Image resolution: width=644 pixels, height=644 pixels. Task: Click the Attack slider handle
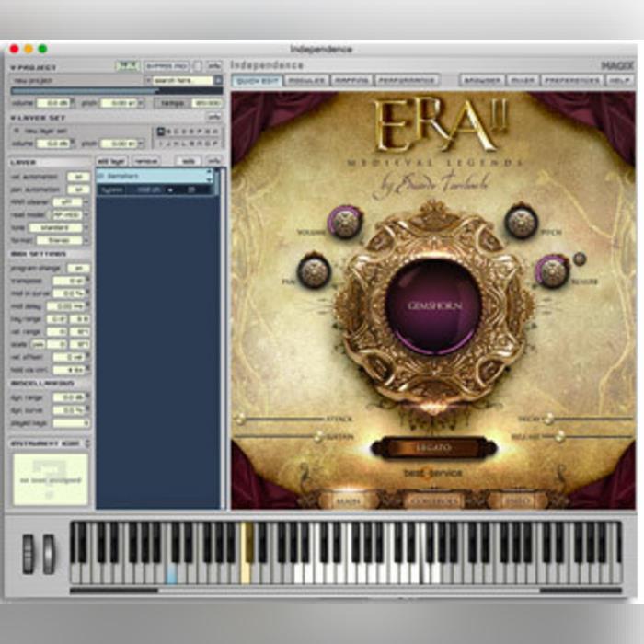241,419
